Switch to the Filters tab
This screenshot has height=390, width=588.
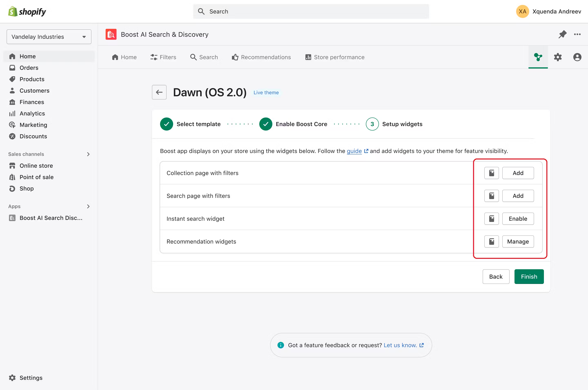click(x=163, y=57)
